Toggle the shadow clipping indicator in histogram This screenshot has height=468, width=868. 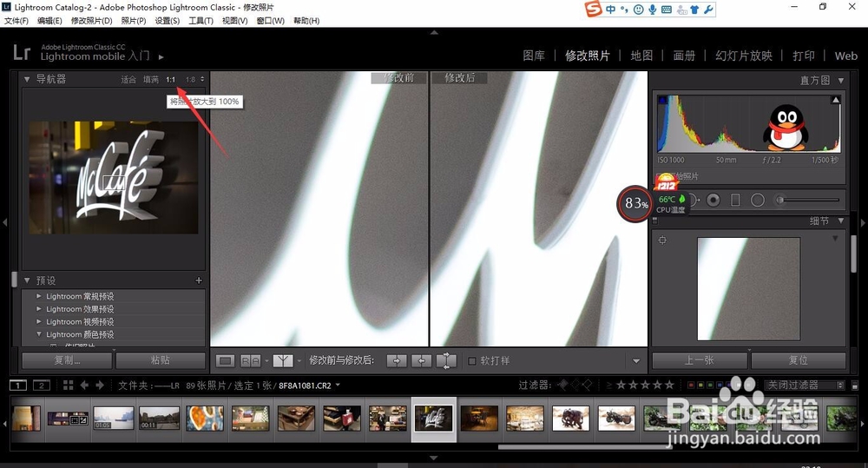662,100
